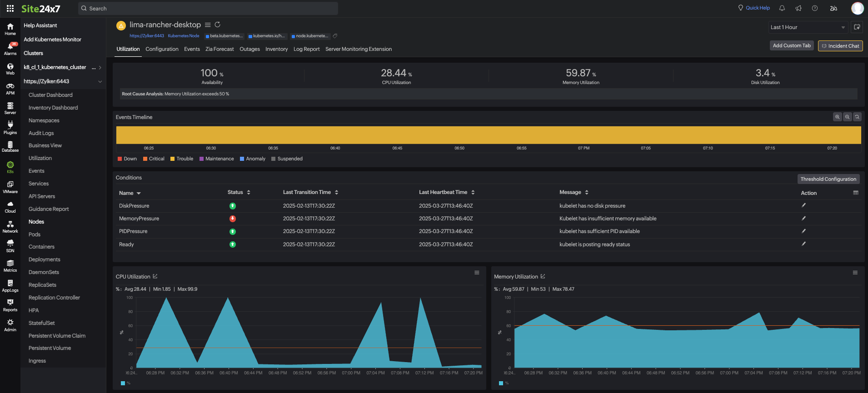Image resolution: width=868 pixels, height=393 pixels.
Task: Click the refresh icon beside lima-rancher-desktop
Action: [x=218, y=25]
